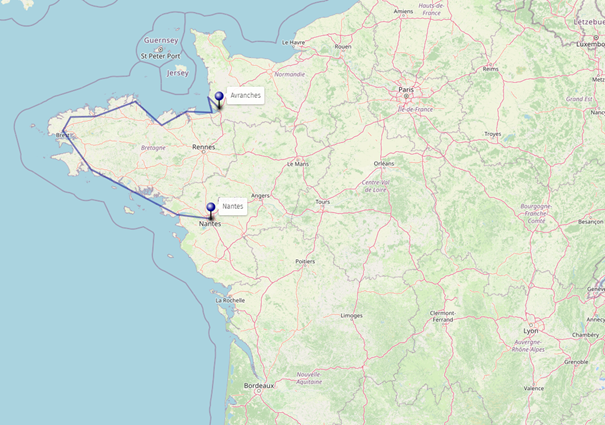The height and width of the screenshot is (425, 605).
Task: Click the Lyon city label
Action: [531, 331]
